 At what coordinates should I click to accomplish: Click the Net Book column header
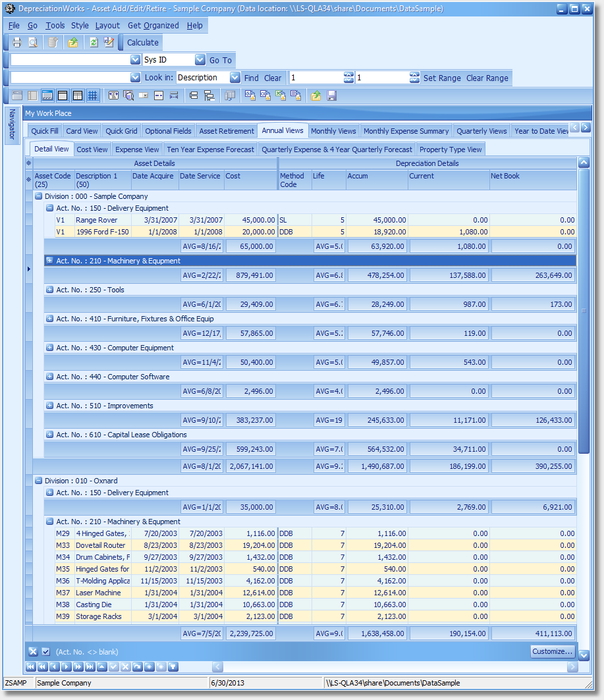[x=533, y=180]
